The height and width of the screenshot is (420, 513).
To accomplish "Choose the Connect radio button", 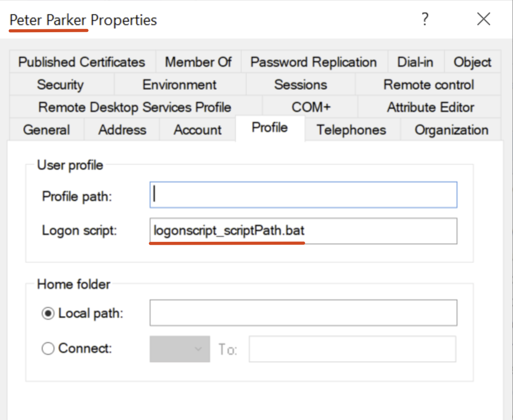I will pyautogui.click(x=48, y=348).
